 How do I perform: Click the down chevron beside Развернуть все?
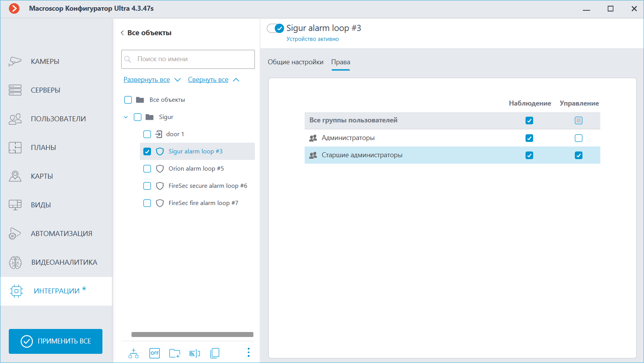[178, 80]
